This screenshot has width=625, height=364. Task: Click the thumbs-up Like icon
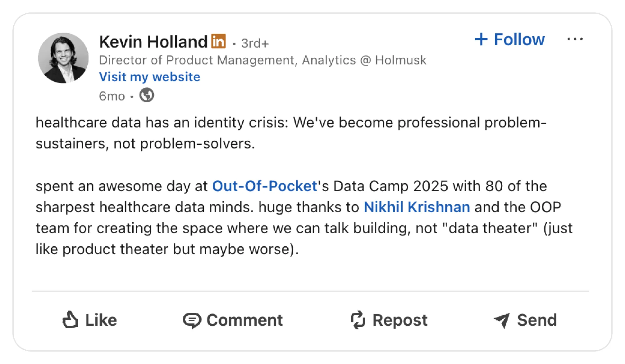71,320
